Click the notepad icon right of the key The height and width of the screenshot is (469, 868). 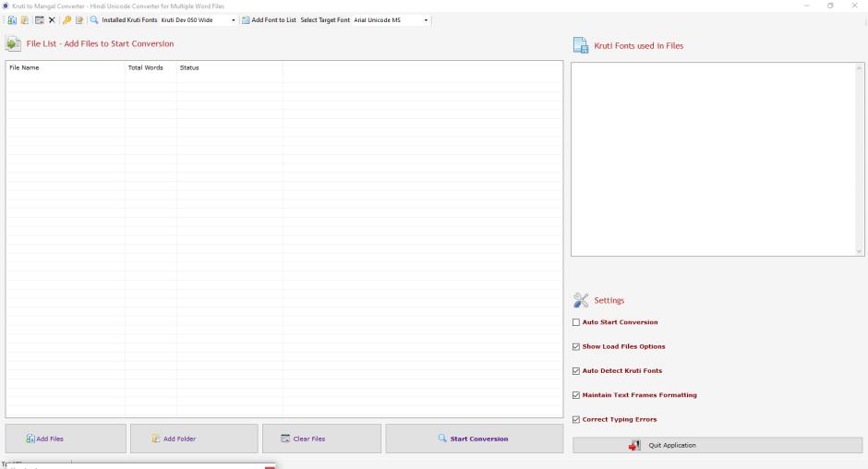coord(79,20)
